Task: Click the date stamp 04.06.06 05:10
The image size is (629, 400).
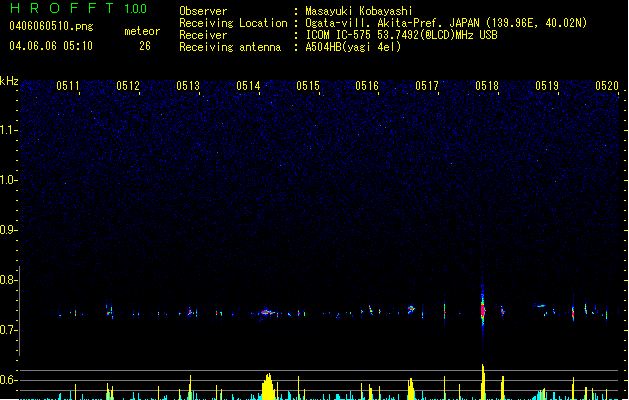Action: point(51,46)
